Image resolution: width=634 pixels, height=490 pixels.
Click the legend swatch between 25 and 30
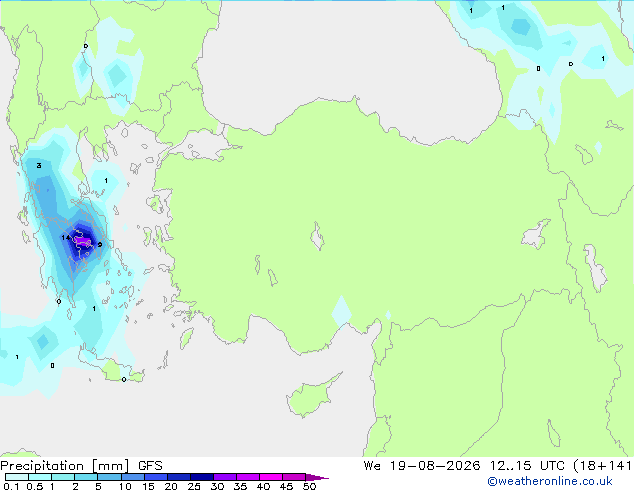(201, 477)
